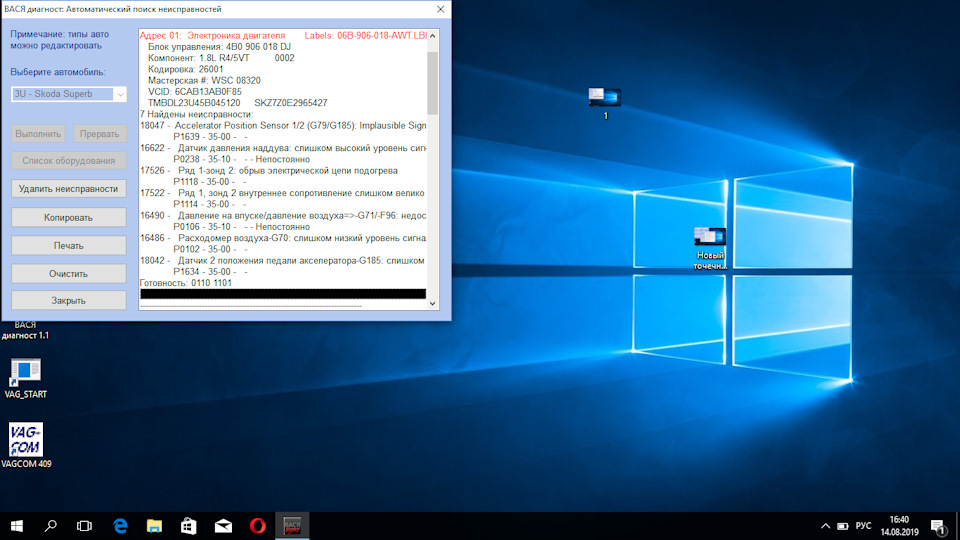
Task: Click the Закрыть button
Action: (69, 301)
